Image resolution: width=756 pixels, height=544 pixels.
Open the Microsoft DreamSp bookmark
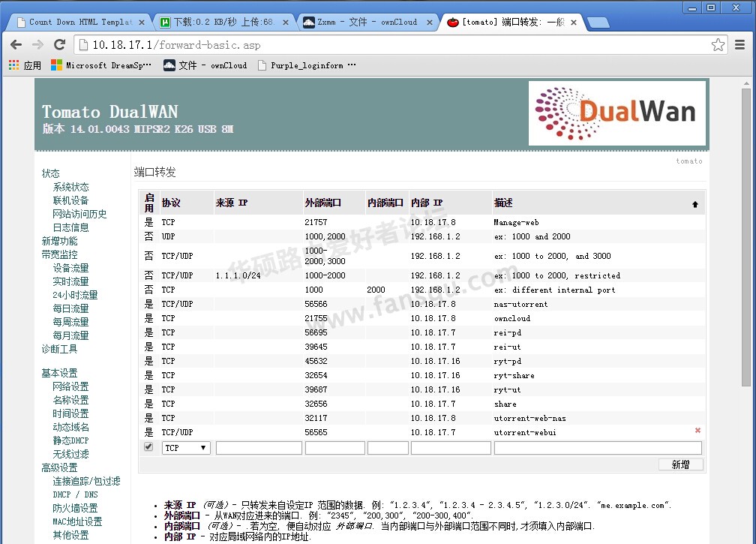pyautogui.click(x=101, y=65)
